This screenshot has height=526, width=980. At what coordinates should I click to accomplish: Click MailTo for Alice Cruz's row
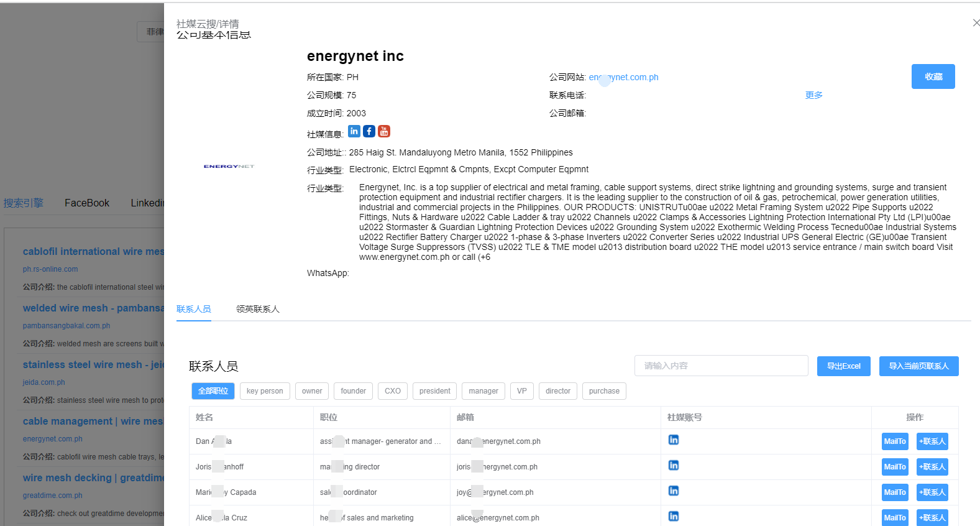(895, 517)
